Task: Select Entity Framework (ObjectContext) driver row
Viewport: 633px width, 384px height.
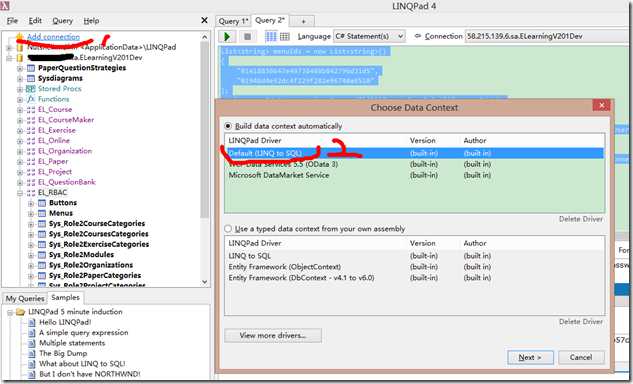Action: point(415,267)
